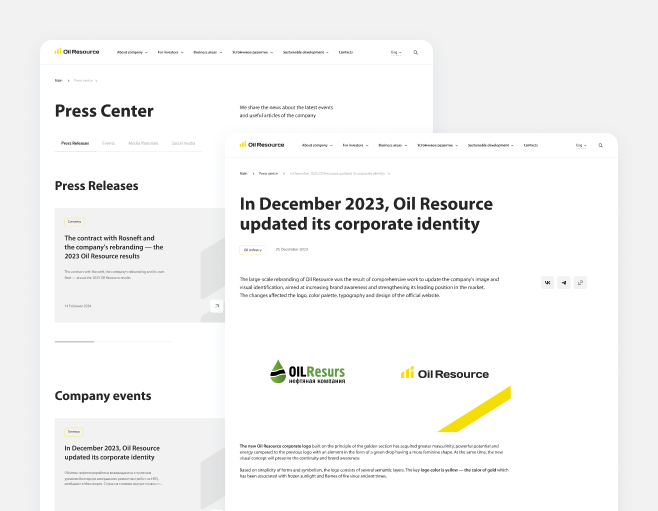This screenshot has height=511, width=658.
Task: Open the Rosneft contract card arrow icon
Action: pos(217,306)
